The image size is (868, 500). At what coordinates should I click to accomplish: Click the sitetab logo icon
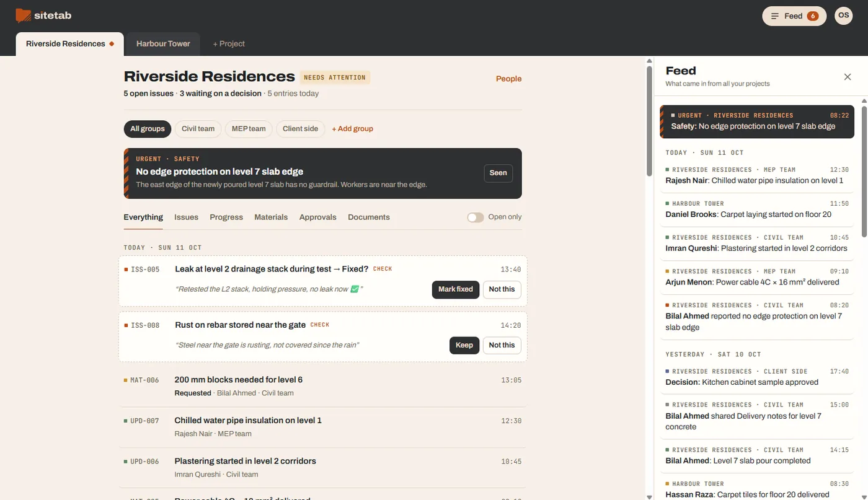24,15
